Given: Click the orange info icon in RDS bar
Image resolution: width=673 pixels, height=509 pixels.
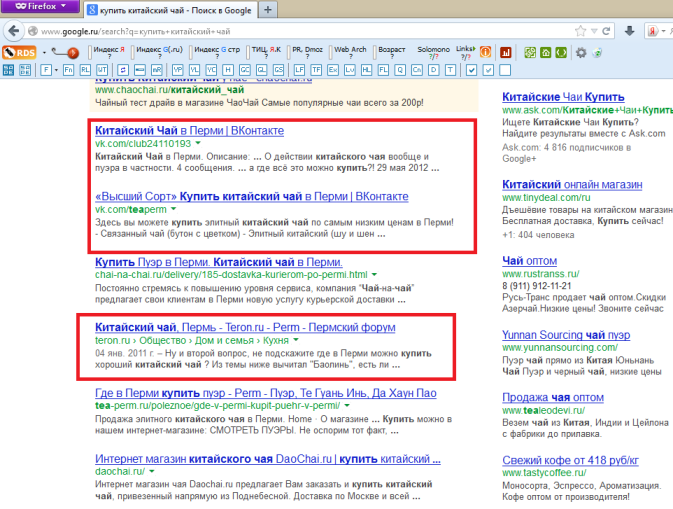Looking at the screenshot, I should (485, 52).
